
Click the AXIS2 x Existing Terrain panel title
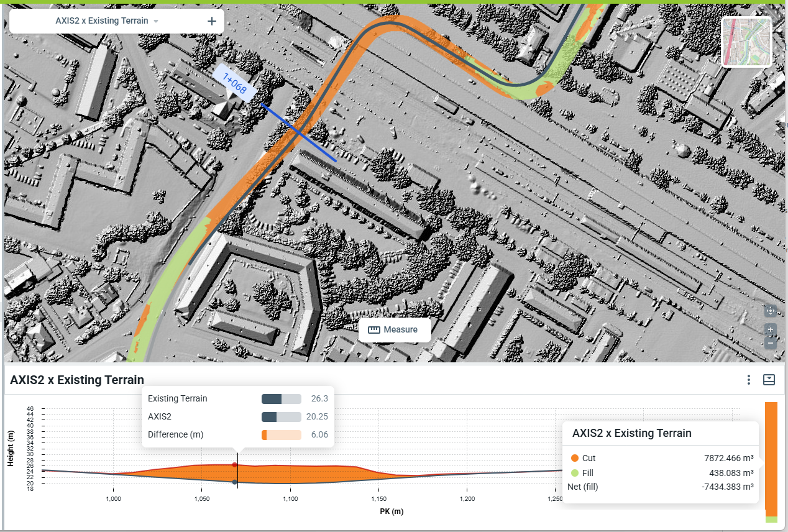click(x=77, y=380)
